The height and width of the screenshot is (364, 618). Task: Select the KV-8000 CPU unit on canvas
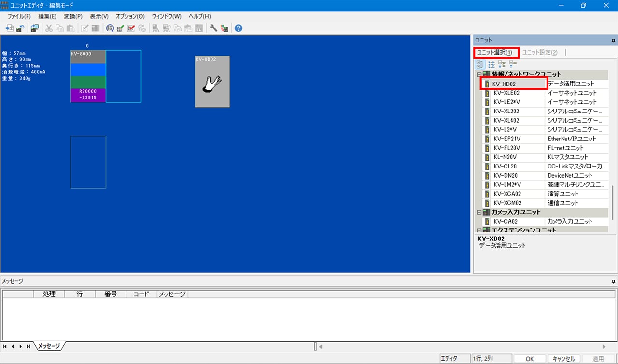(x=88, y=76)
